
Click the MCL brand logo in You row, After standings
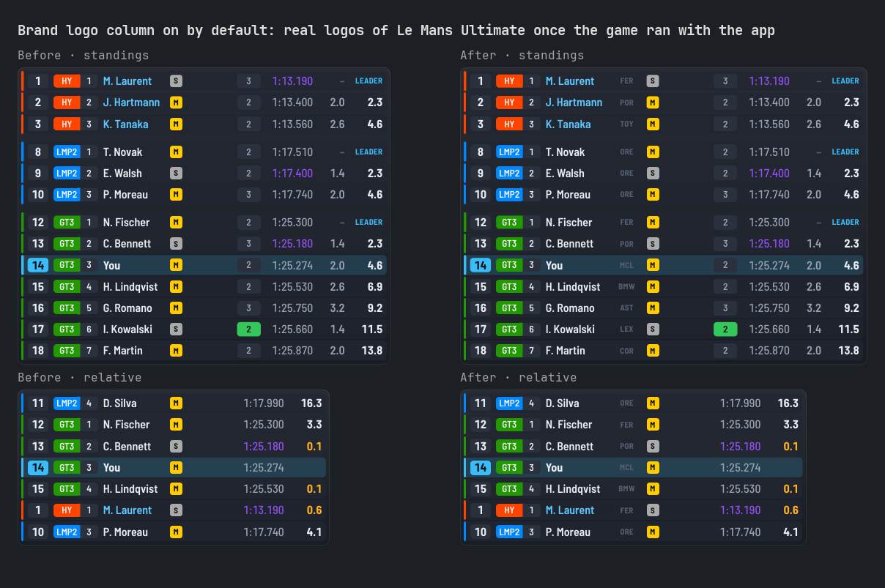(x=626, y=265)
